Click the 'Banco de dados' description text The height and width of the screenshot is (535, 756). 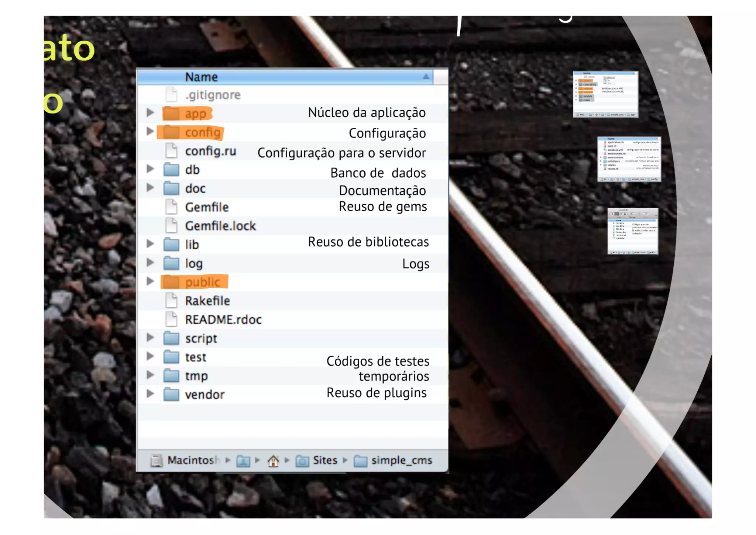click(x=378, y=173)
